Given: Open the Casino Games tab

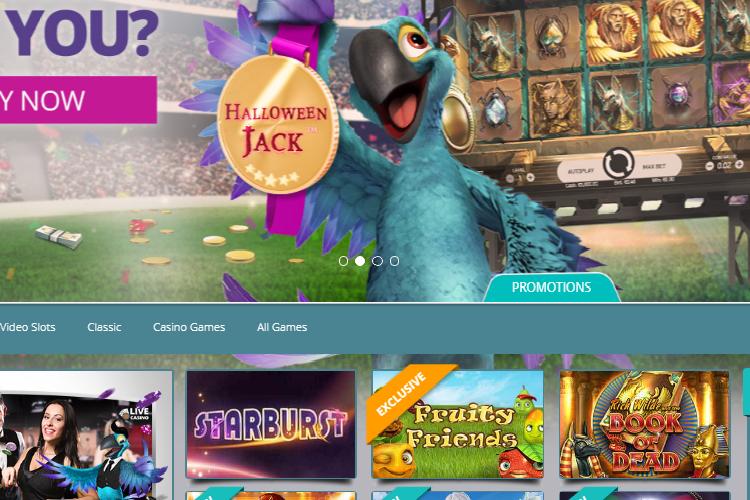Looking at the screenshot, I should click(x=189, y=327).
